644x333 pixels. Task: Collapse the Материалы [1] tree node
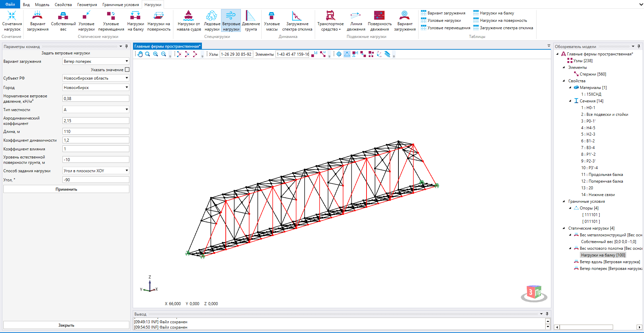pyautogui.click(x=570, y=87)
